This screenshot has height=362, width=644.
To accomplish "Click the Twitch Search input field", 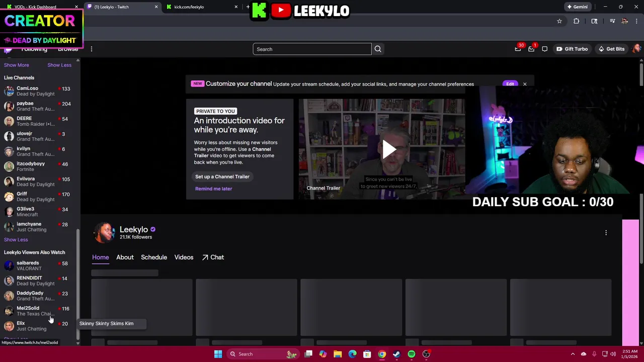I will (312, 49).
